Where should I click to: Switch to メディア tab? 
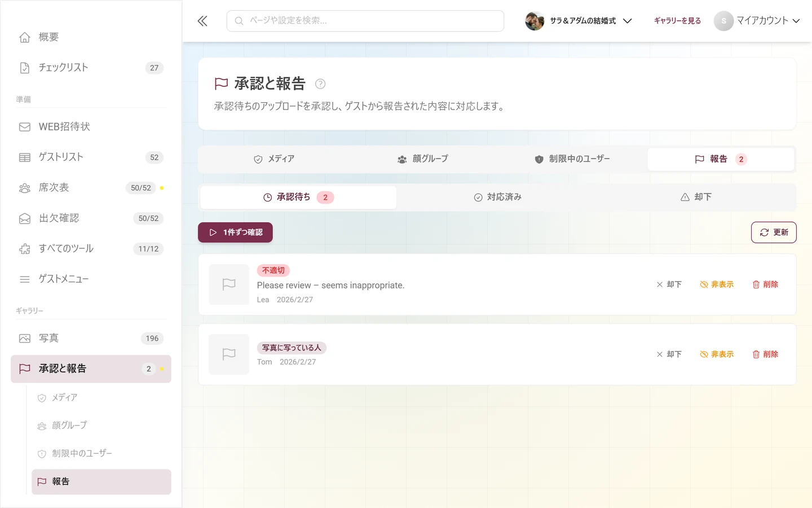(274, 159)
